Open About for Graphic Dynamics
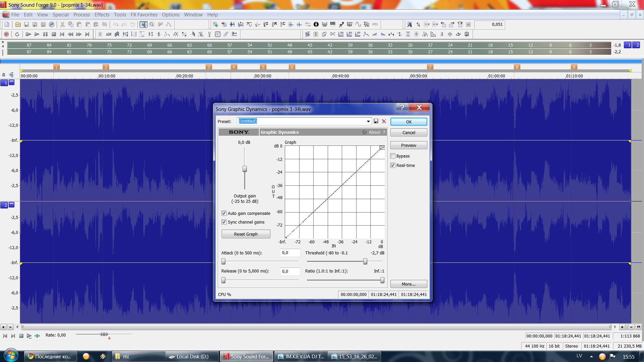 click(x=374, y=132)
